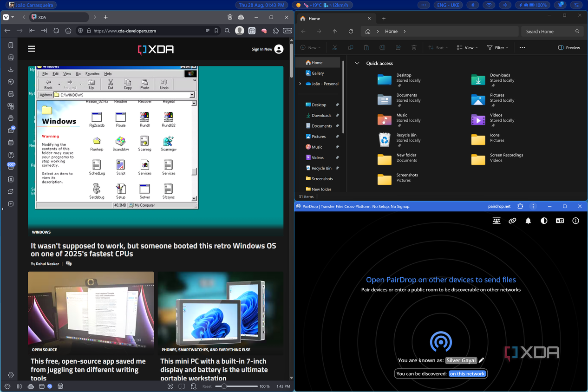Viewport: 588px width, 392px height.
Task: Rewind to the first page in history
Action: [x=32, y=31]
